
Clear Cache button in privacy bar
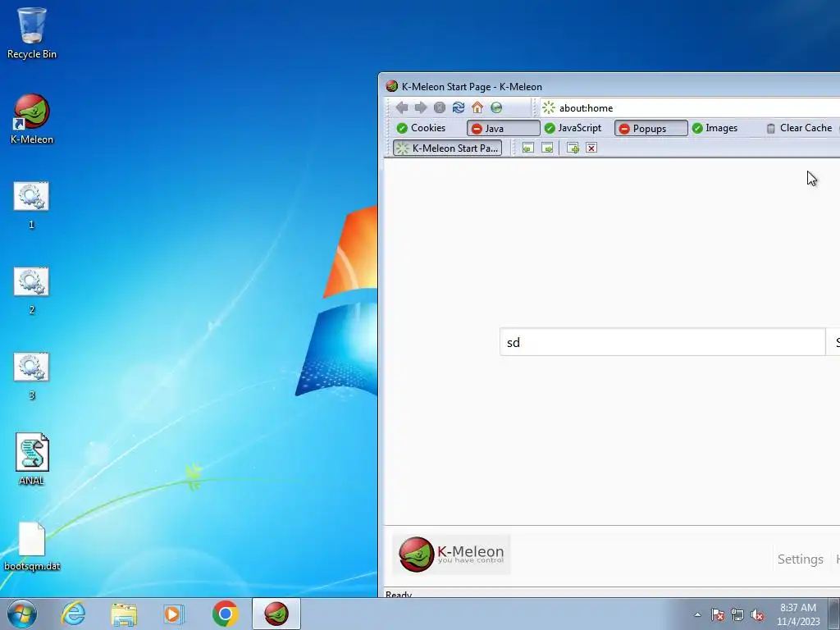(x=799, y=128)
